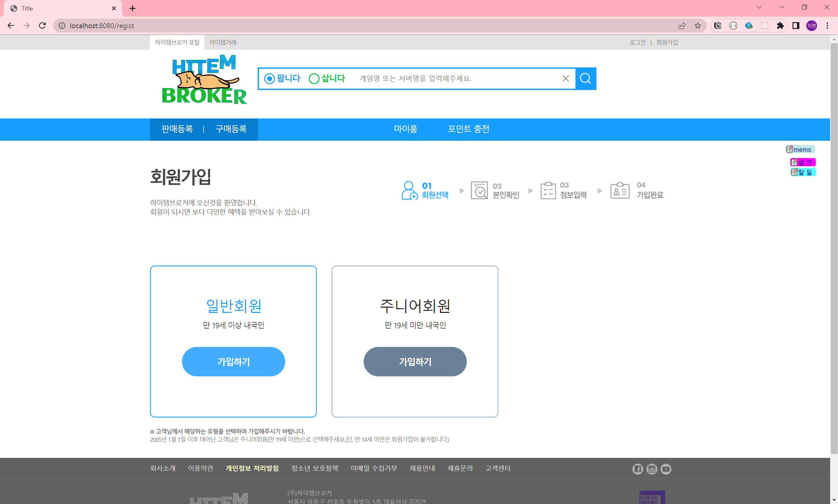Viewport: 838px width, 504px height.
Task: Open the memo sticky note widget
Action: click(801, 149)
